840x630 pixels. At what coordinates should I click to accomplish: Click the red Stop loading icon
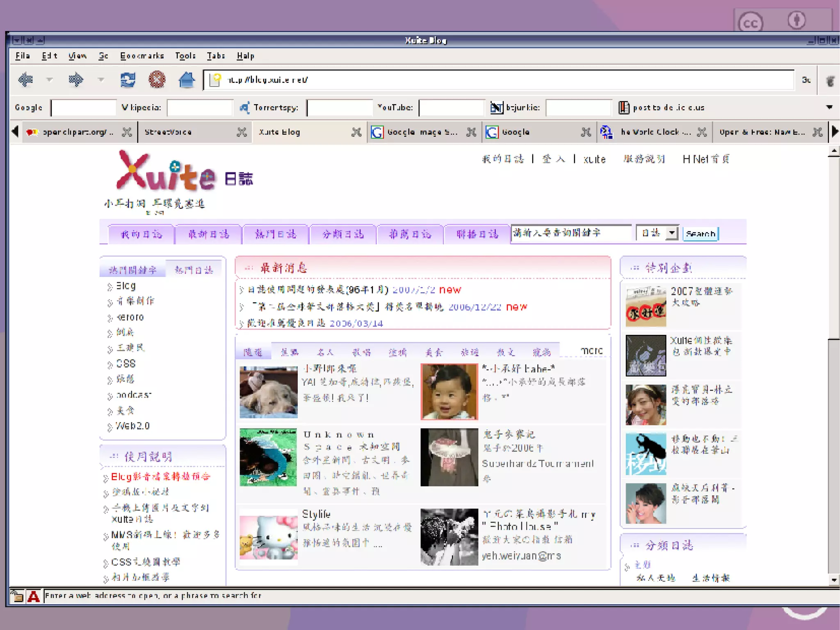(x=157, y=79)
